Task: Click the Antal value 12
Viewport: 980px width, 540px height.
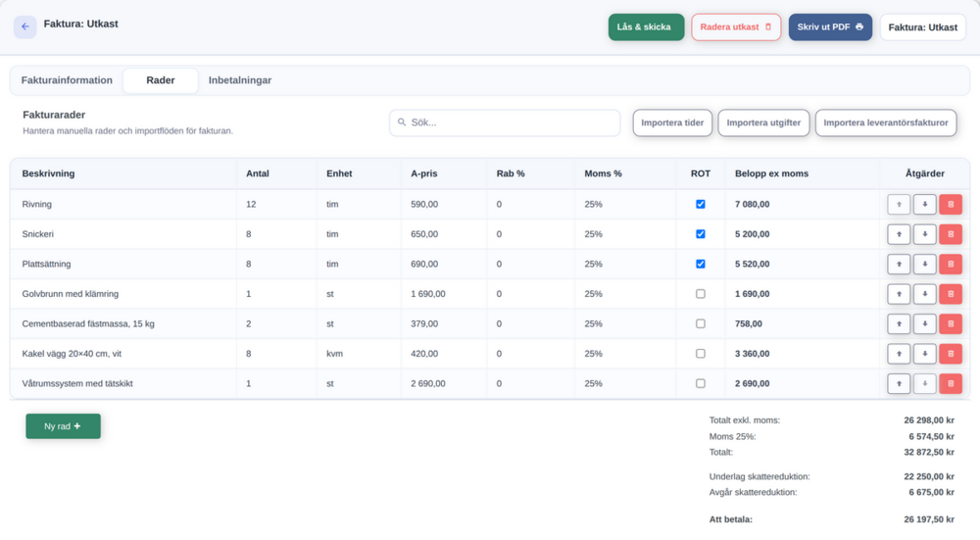Action: click(251, 205)
